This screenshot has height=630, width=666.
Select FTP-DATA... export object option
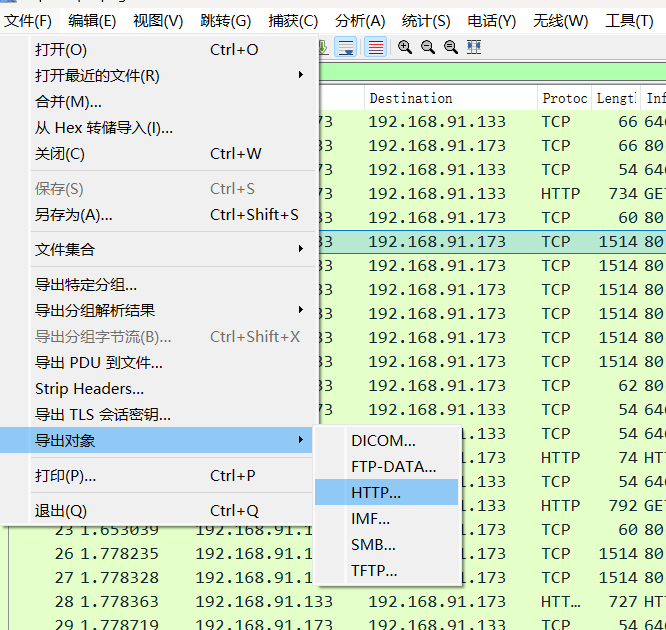click(387, 466)
